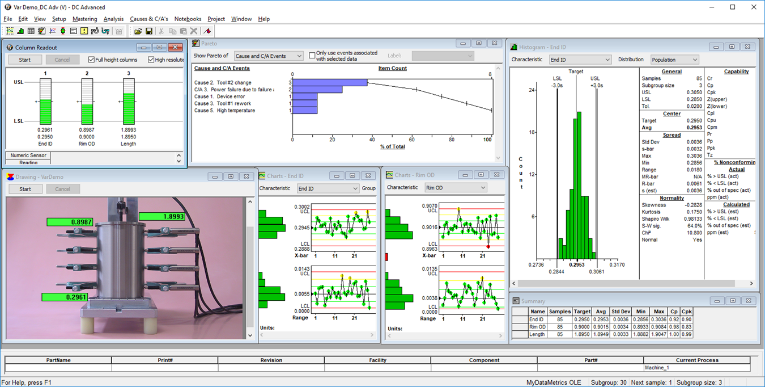
Task: Click the green histogram toolbar icon
Action: click(x=20, y=31)
